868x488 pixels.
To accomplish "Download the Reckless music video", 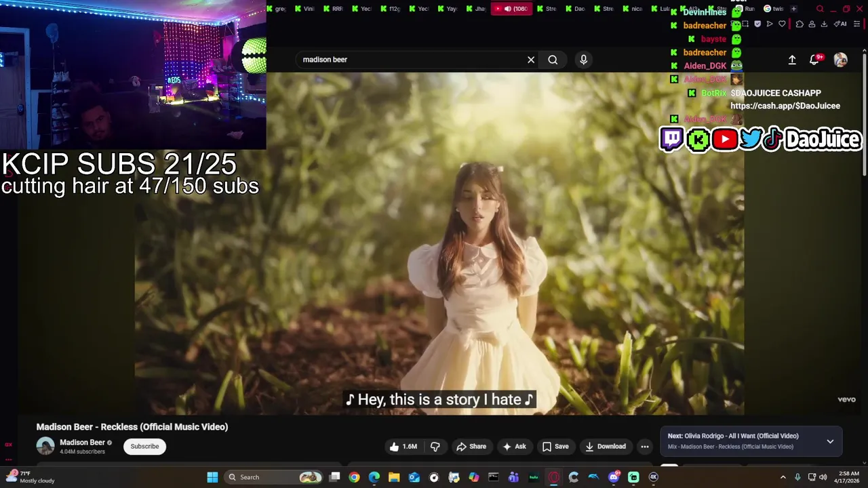I will (x=606, y=447).
